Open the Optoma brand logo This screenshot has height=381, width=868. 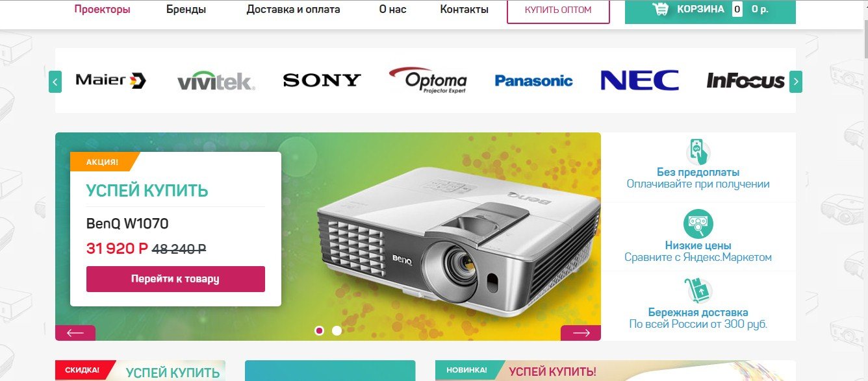pos(428,80)
